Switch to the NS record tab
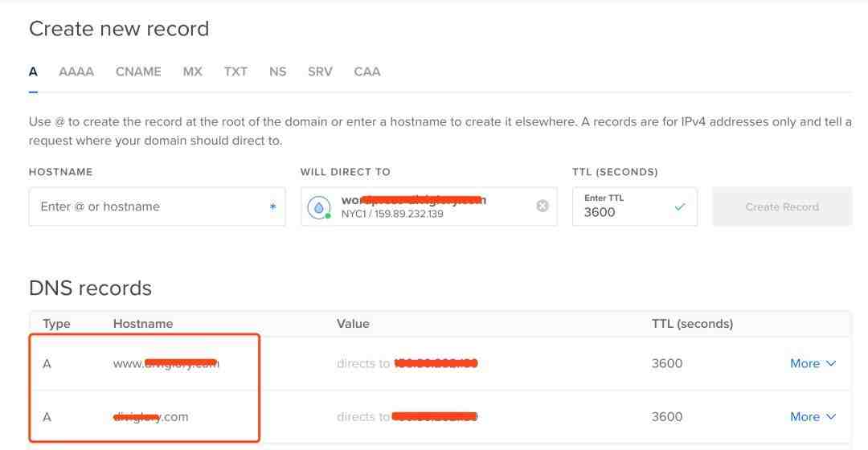Screen dimensions: 868x450 tap(277, 72)
